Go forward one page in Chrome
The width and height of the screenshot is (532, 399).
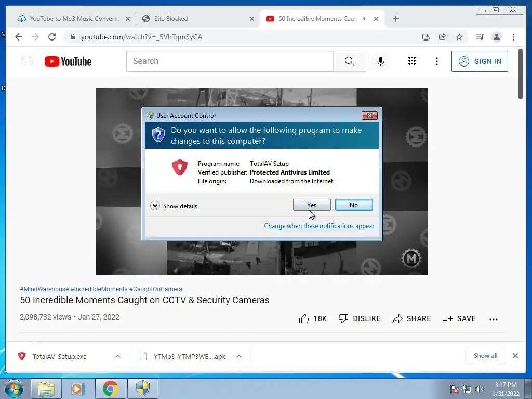(35, 37)
